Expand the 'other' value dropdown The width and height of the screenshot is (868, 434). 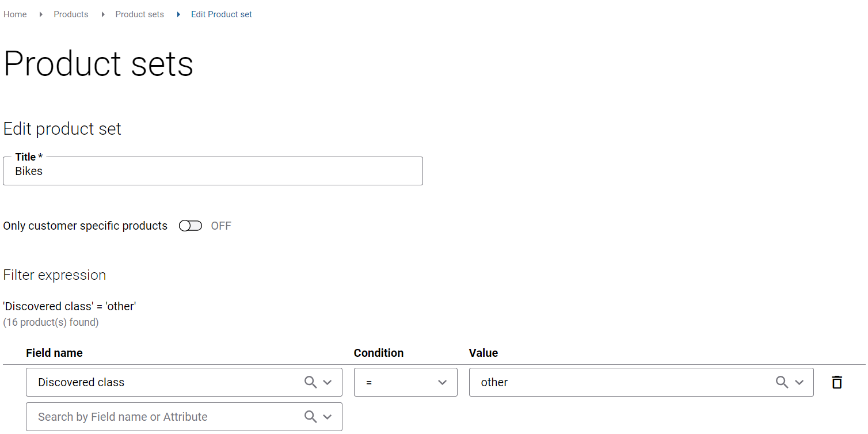coord(799,382)
